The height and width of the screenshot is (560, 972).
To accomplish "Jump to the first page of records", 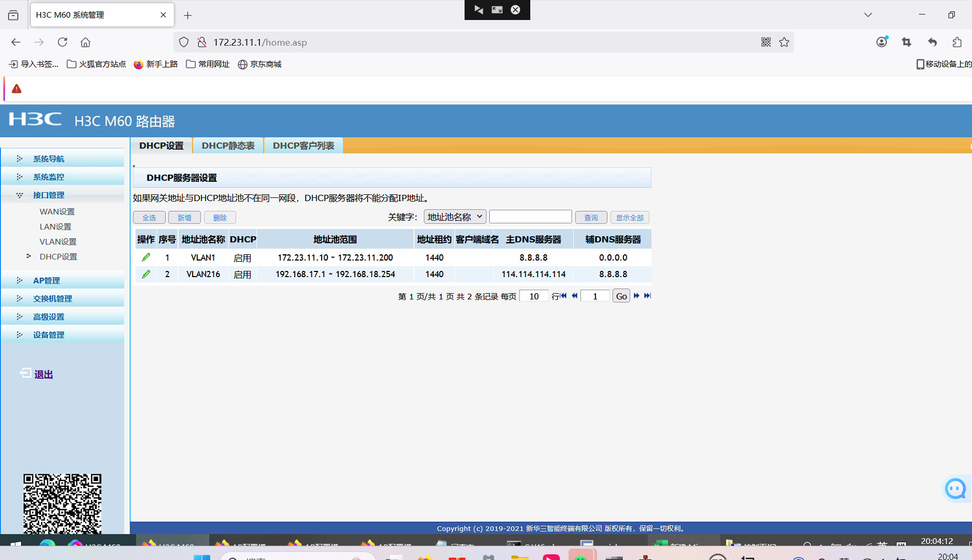I will tap(564, 296).
